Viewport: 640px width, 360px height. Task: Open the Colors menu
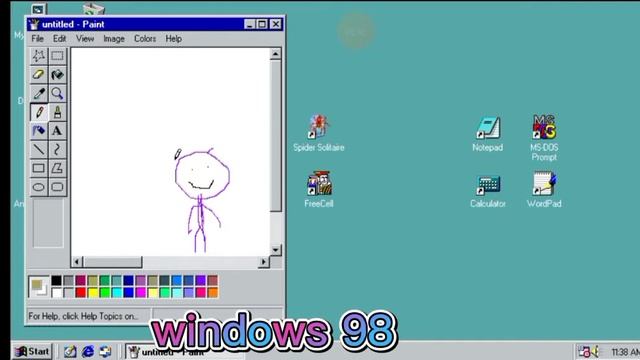145,39
